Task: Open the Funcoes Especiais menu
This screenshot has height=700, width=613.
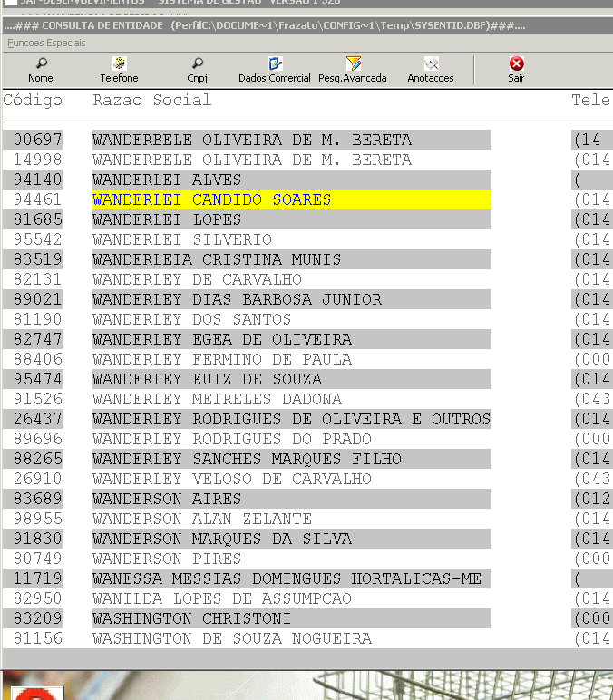Action: (x=46, y=43)
